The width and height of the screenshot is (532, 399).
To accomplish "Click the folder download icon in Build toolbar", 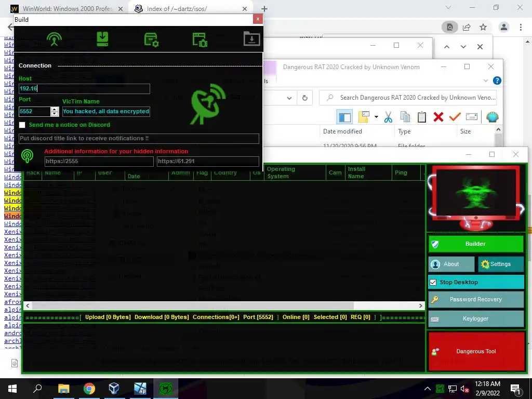I will 252,38.
